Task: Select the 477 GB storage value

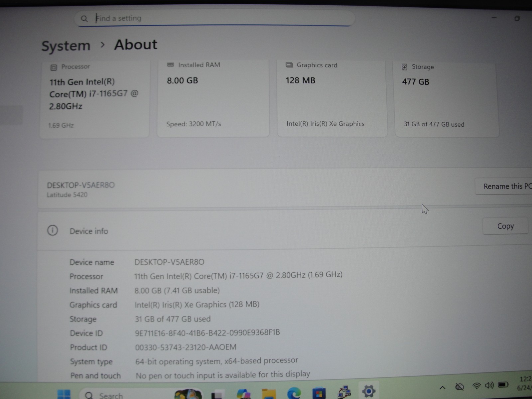Action: [x=416, y=82]
